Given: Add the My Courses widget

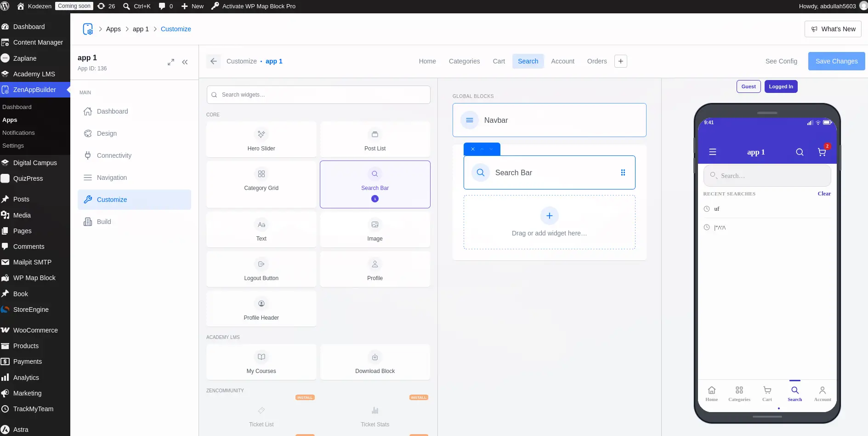Looking at the screenshot, I should (x=261, y=362).
